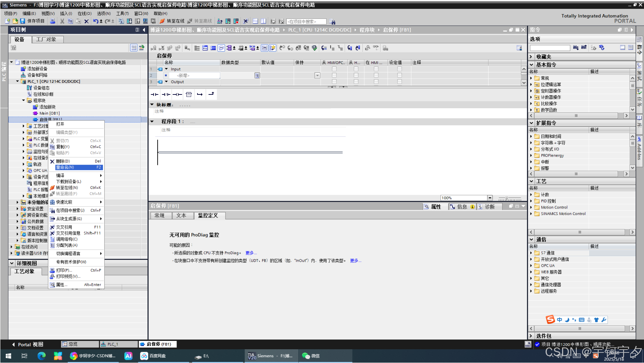
Task: Click the go online icon 转至在线
Action: tap(172, 21)
